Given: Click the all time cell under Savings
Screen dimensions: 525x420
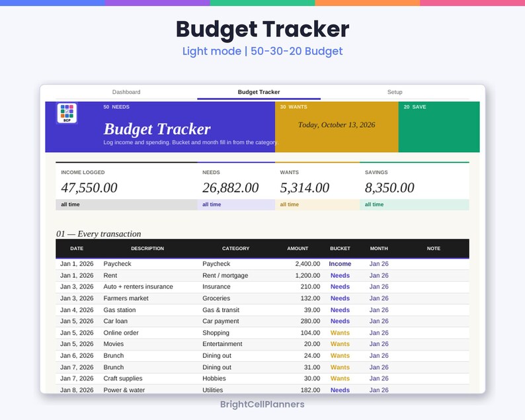Looking at the screenshot, I should point(415,204).
